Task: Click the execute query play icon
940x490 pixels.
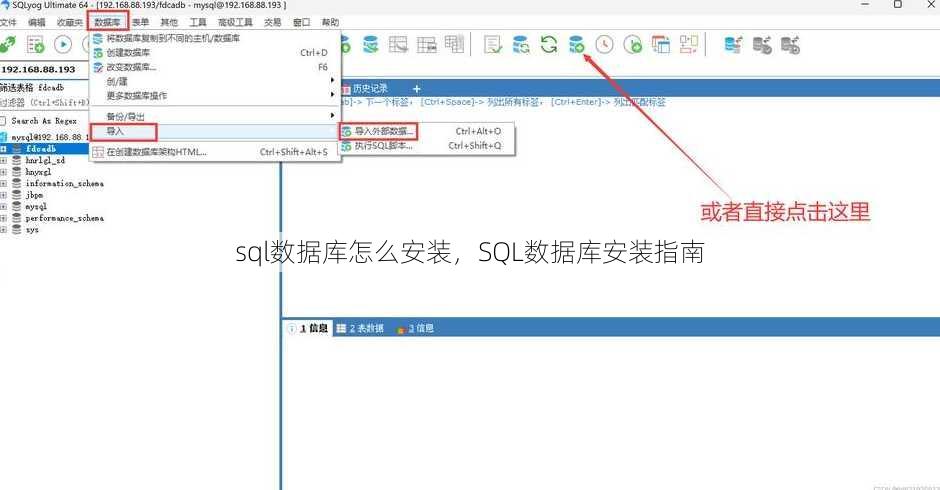Action: 63,44
